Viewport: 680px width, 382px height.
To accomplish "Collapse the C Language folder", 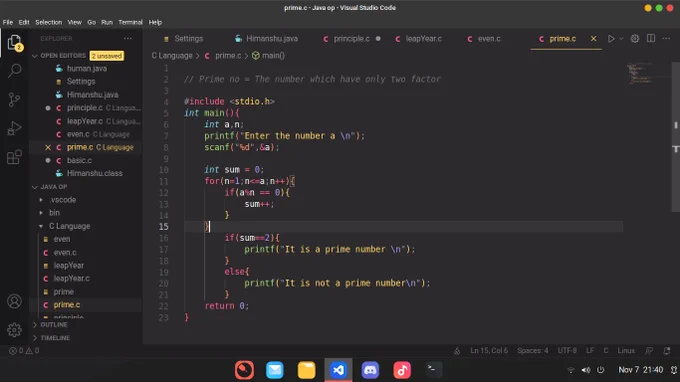I will [69, 226].
